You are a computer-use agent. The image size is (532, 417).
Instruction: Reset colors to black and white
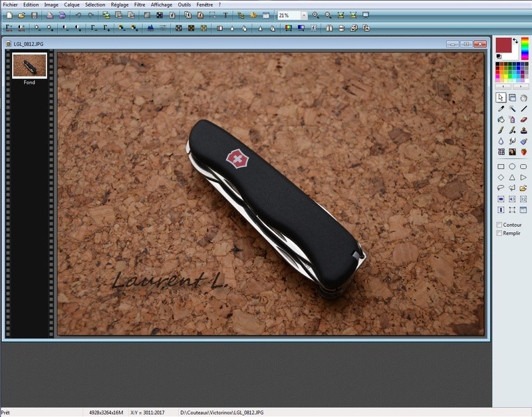(x=499, y=57)
